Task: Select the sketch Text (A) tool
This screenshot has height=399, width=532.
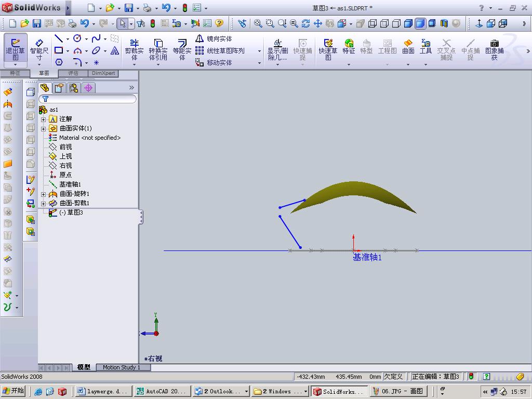Action: pos(115,50)
